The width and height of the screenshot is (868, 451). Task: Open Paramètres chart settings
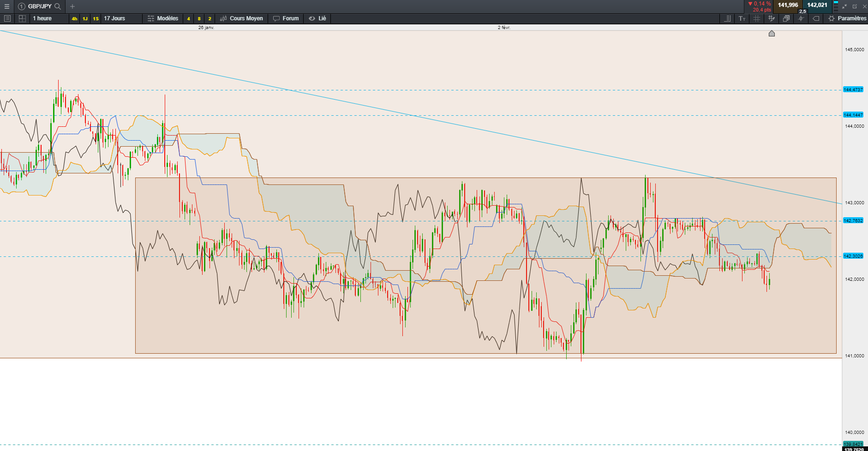coord(847,18)
